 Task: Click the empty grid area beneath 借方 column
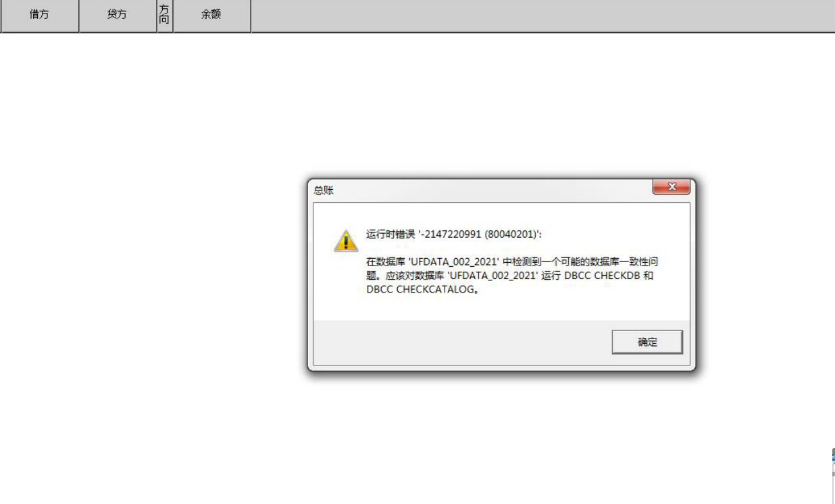click(x=39, y=203)
